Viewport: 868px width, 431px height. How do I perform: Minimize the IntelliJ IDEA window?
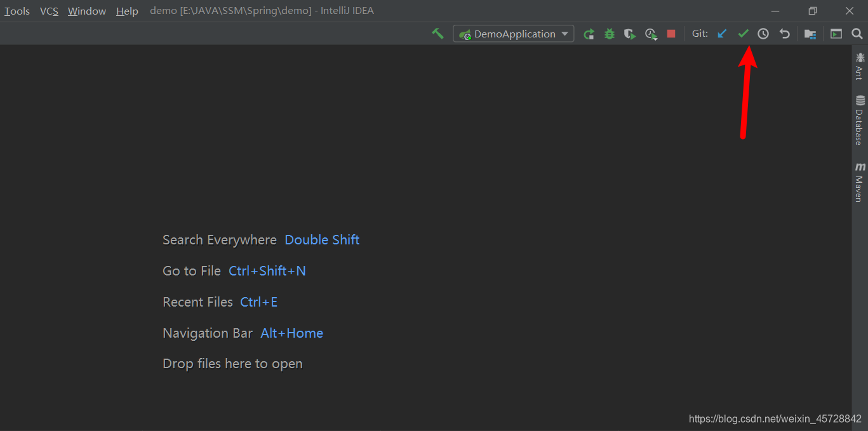775,11
